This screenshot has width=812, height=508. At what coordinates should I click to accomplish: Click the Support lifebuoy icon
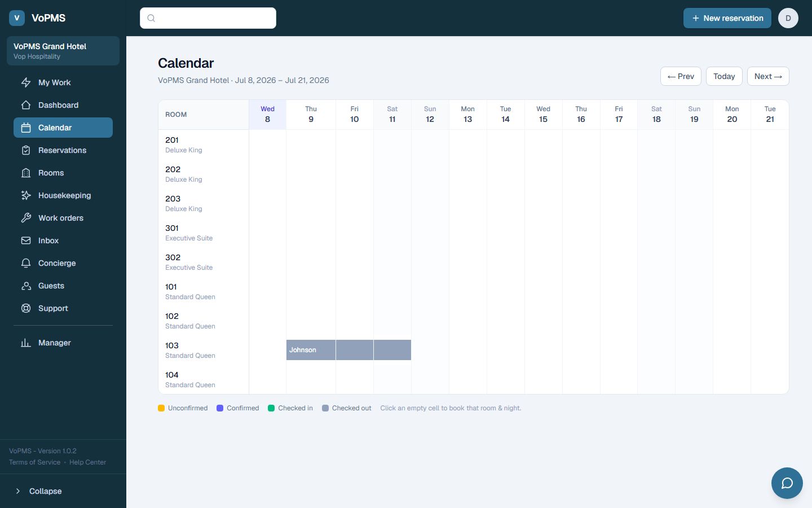(x=26, y=308)
